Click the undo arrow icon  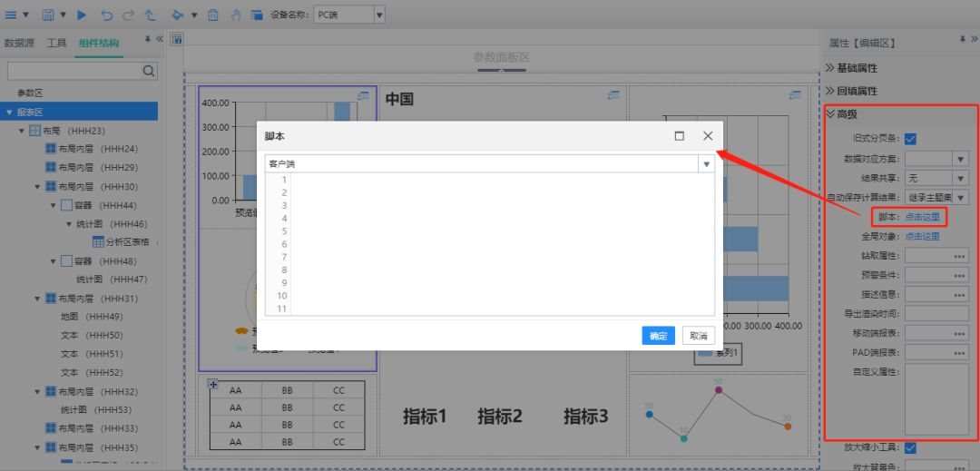(x=106, y=15)
